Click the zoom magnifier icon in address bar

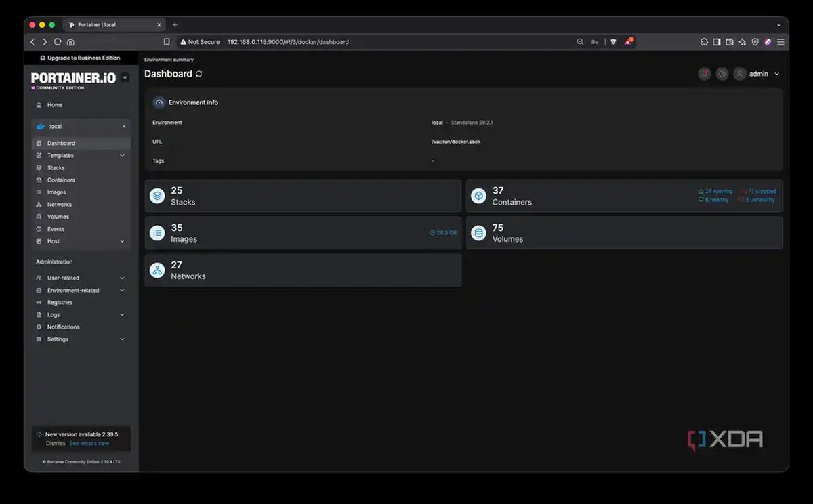pyautogui.click(x=580, y=42)
